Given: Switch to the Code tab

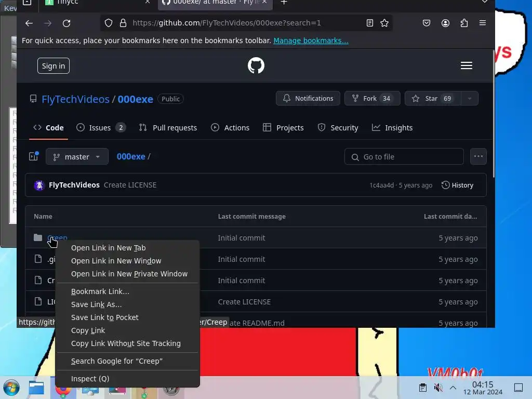Looking at the screenshot, I should (x=48, y=128).
